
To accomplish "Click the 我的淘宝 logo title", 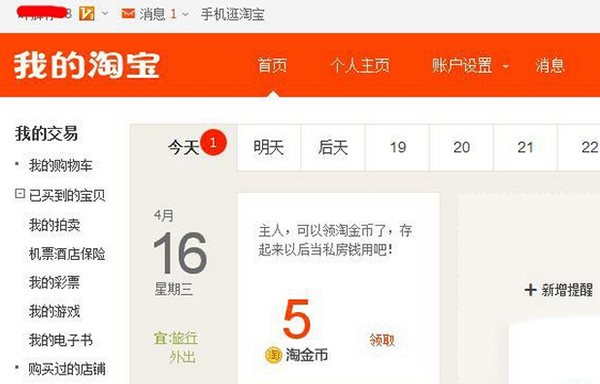I will (x=87, y=65).
